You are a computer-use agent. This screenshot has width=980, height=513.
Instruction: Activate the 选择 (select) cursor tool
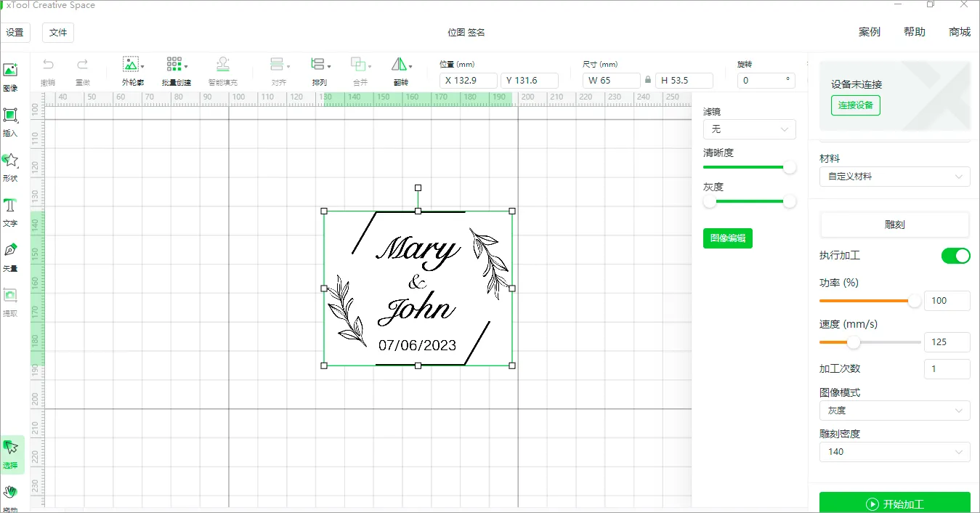point(11,453)
